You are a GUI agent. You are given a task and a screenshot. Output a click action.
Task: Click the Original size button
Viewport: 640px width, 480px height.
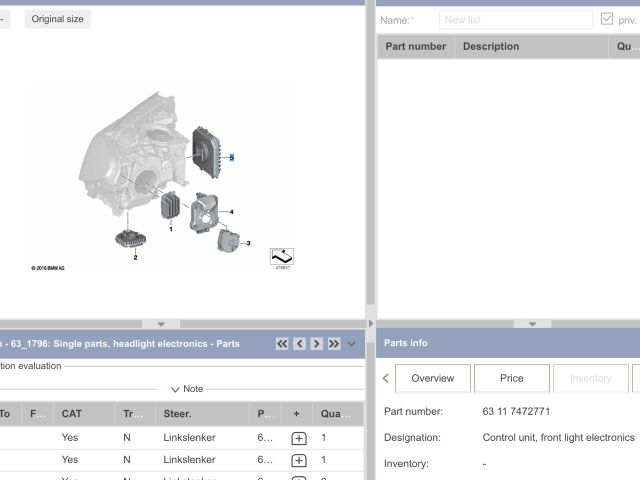[57, 19]
